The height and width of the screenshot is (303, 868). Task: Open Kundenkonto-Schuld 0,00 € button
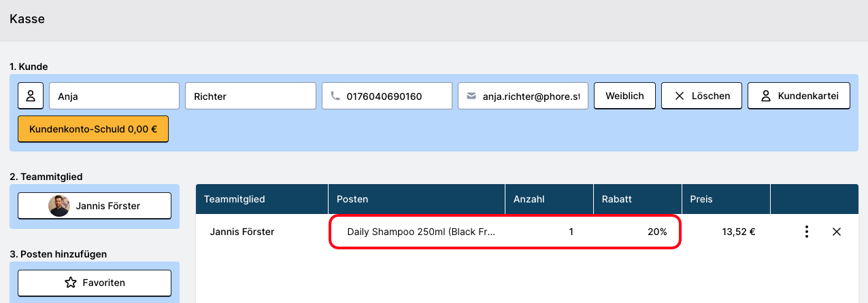pos(93,128)
